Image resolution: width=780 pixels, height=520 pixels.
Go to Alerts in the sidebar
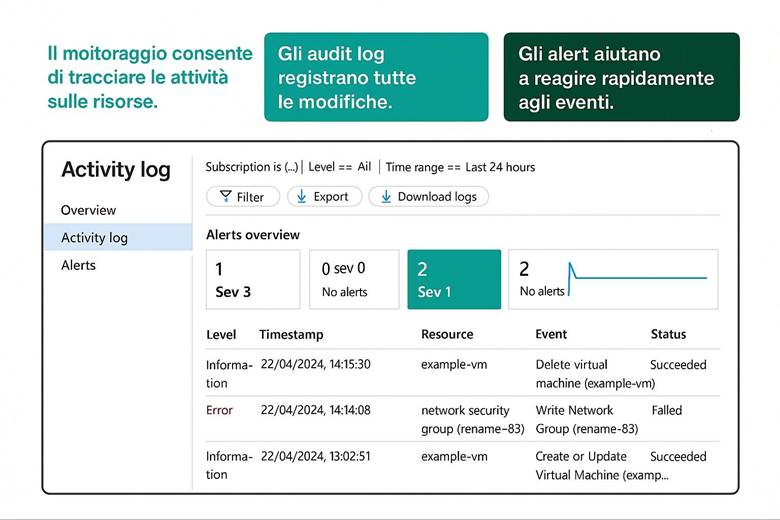click(78, 265)
